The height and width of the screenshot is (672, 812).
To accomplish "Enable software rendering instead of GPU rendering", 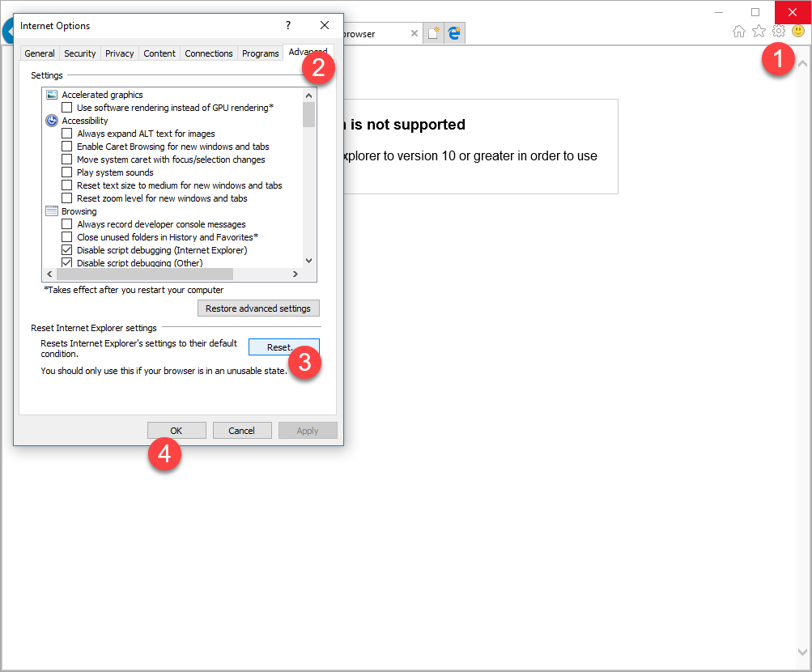I will [66, 108].
